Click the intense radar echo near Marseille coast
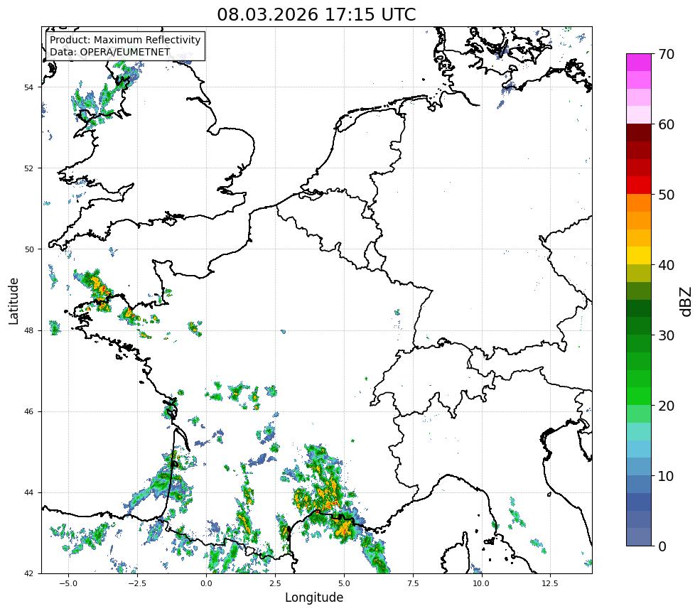This screenshot has height=611, width=700. (344, 528)
